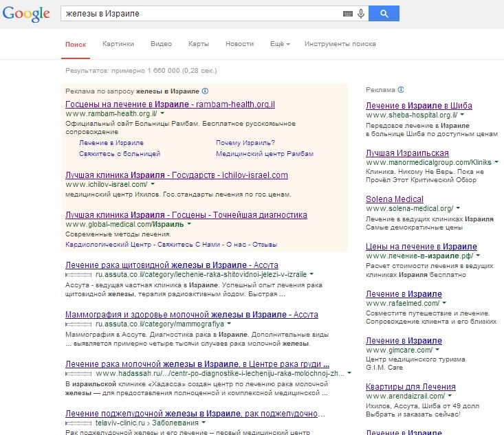Switch to Карты tab
Viewport: 504px width, 435px height.
[199, 44]
